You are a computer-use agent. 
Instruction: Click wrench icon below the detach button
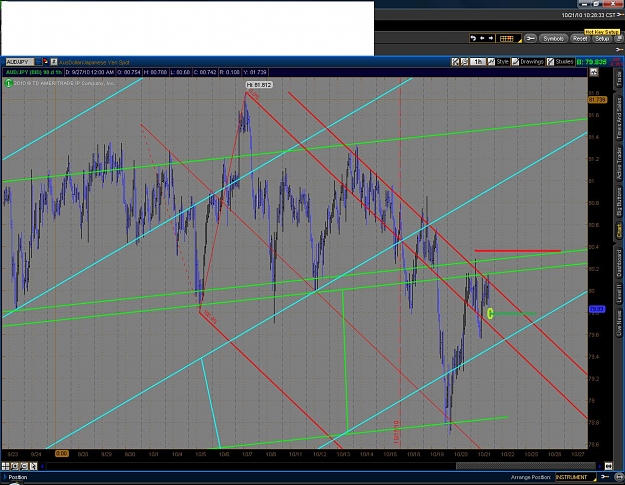[x=619, y=49]
